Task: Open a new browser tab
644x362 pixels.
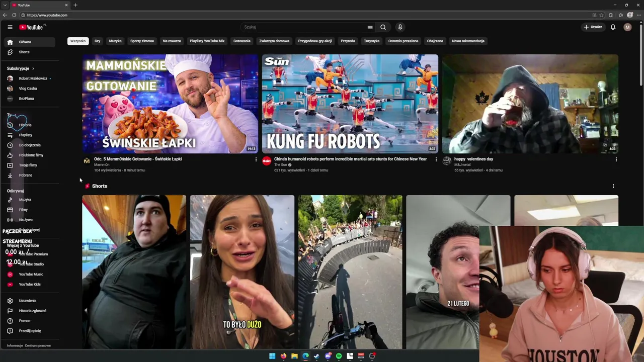Action: pyautogui.click(x=75, y=5)
